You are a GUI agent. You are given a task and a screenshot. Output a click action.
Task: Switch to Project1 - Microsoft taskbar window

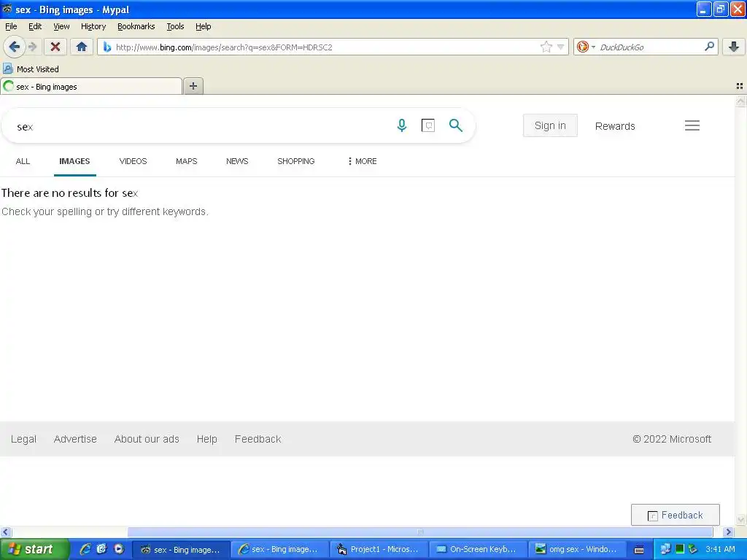point(379,550)
